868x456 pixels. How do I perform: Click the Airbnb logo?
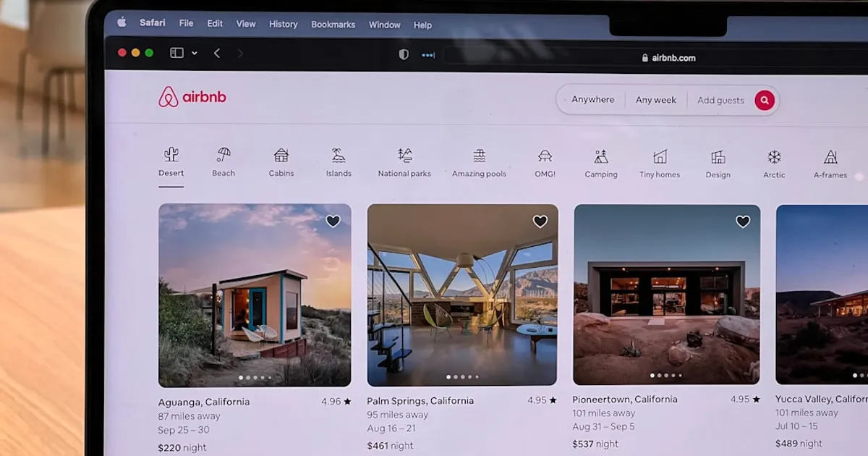192,97
